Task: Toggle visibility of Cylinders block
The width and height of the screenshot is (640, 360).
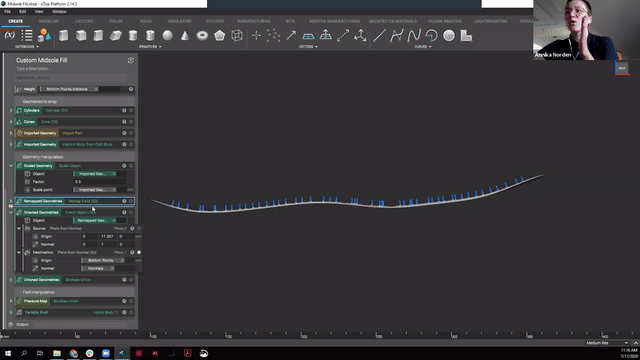Action: click(x=131, y=110)
